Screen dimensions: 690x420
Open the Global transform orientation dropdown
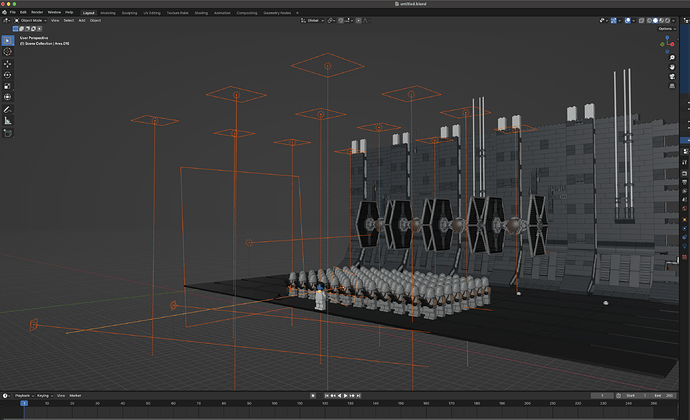(x=312, y=20)
